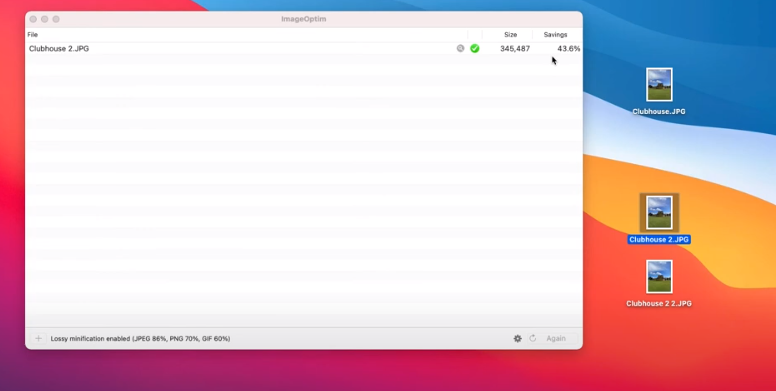
Task: Select Clubhouse 2.JPG desktop file icon
Action: pos(659,213)
